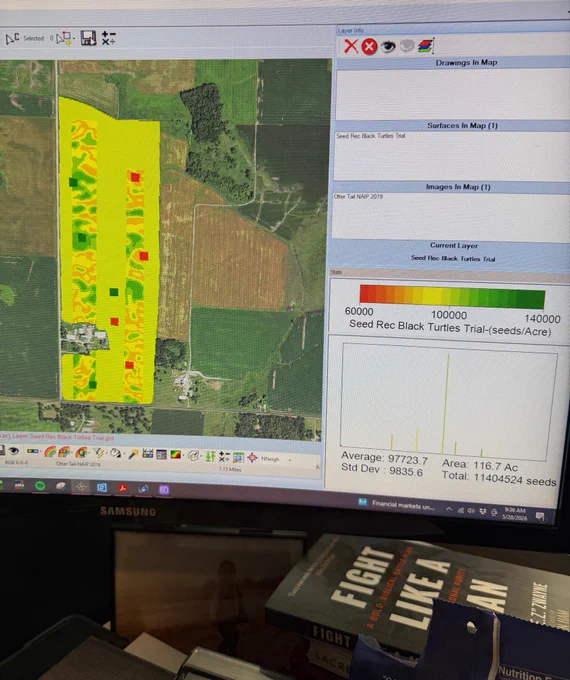Open the notification center icon
Viewport: 570px width, 680px height.
coord(540,517)
